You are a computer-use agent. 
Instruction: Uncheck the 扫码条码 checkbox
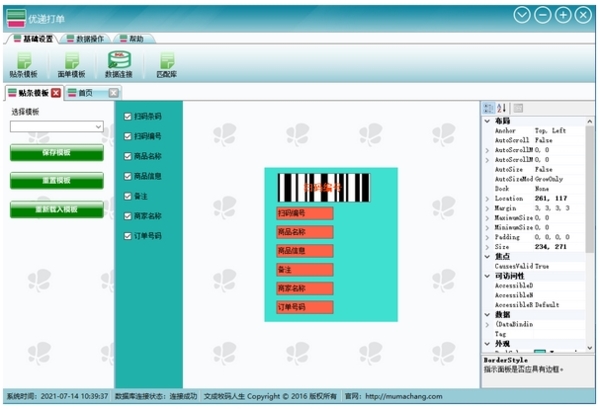(128, 116)
